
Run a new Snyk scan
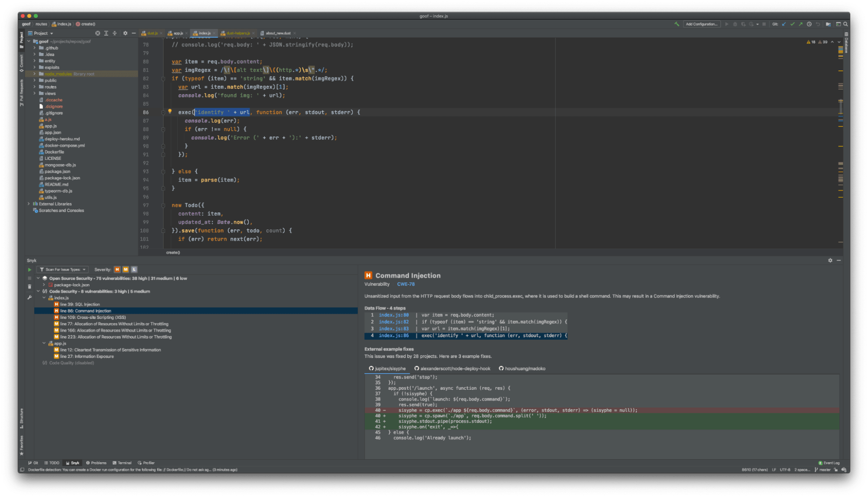30,270
